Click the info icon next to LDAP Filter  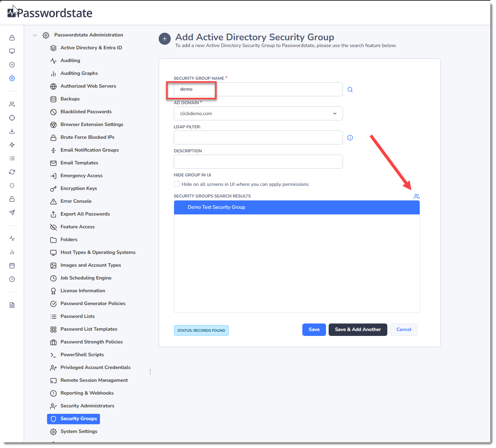[350, 138]
